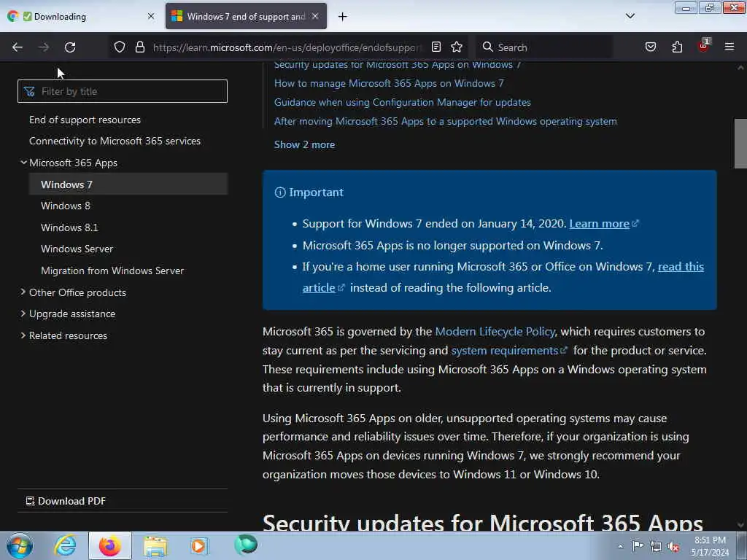Click Show 2 more
This screenshot has height=560, width=747.
(x=304, y=145)
